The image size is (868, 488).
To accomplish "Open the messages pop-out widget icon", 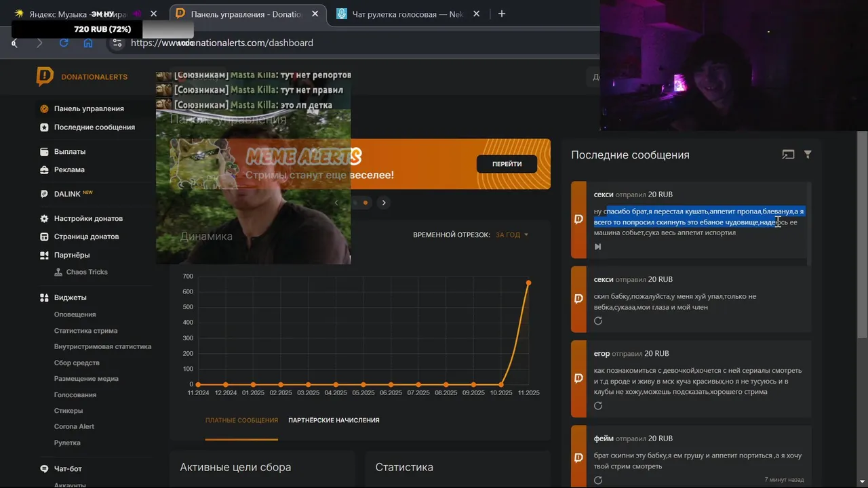I will point(788,155).
